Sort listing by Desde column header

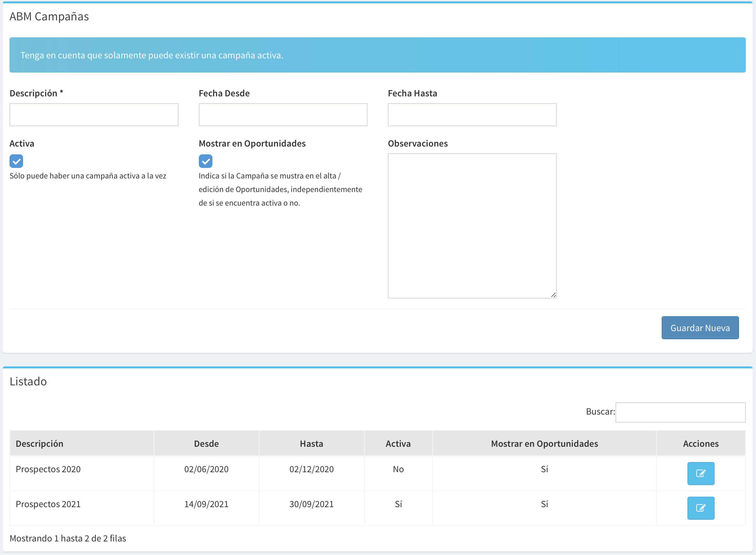[x=206, y=444]
